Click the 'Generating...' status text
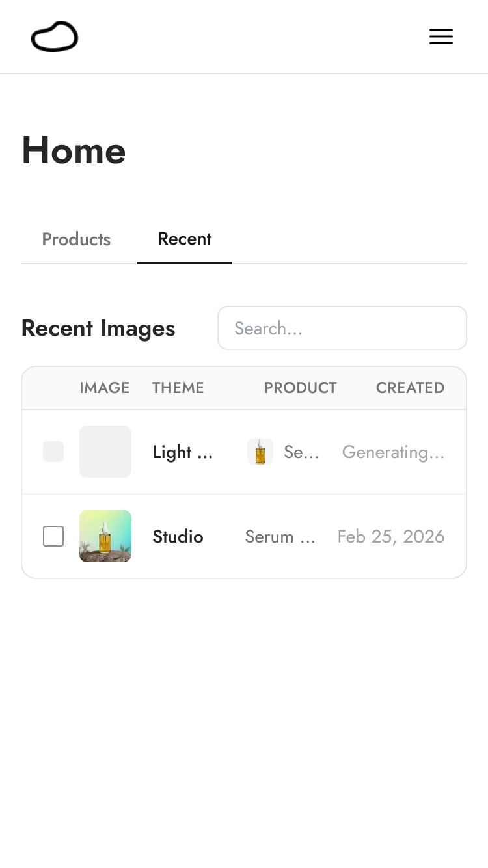488x868 pixels. [393, 452]
